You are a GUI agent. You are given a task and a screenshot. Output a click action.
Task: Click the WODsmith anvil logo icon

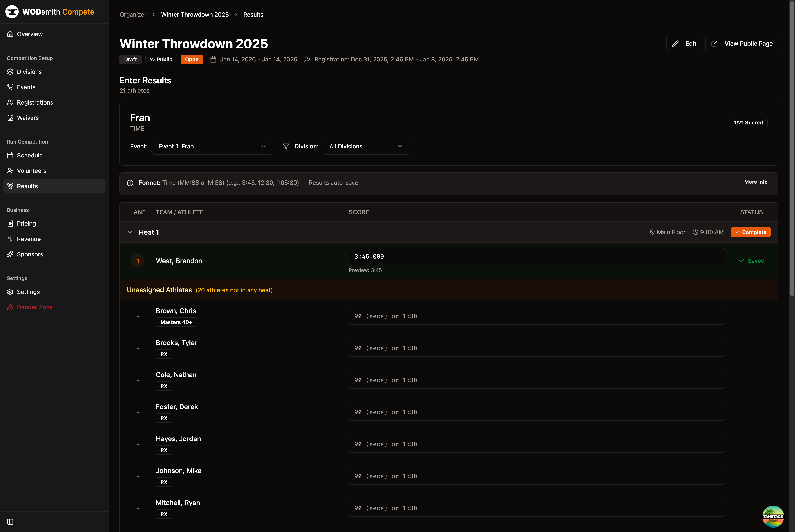tap(12, 12)
